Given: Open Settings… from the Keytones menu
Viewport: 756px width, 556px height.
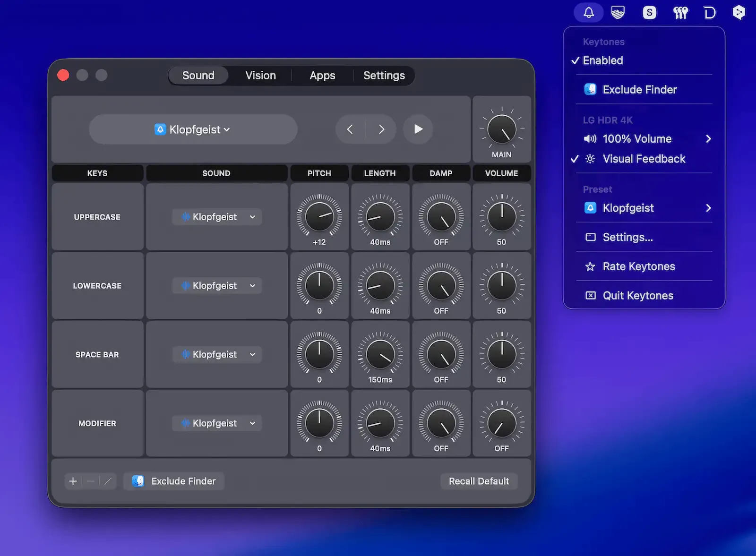Looking at the screenshot, I should pyautogui.click(x=644, y=237).
